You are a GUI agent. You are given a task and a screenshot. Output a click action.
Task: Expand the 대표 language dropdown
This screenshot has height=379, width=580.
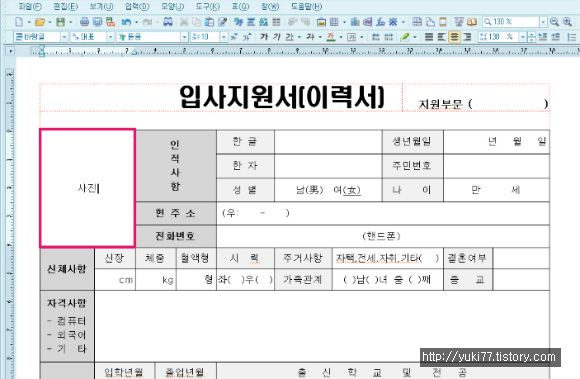coord(110,37)
